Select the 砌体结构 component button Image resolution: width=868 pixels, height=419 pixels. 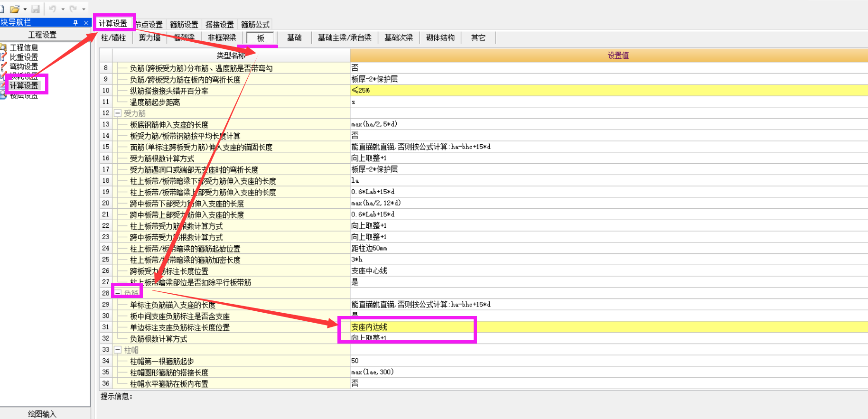tap(440, 37)
